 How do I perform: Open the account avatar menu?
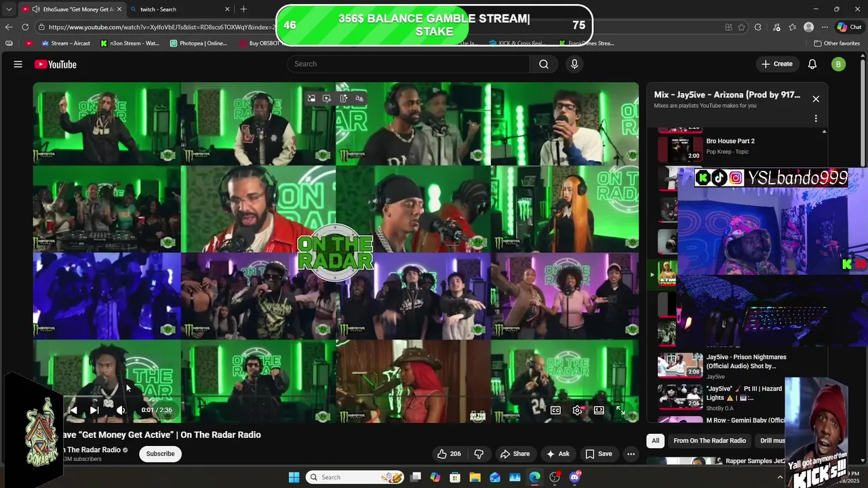coord(839,64)
